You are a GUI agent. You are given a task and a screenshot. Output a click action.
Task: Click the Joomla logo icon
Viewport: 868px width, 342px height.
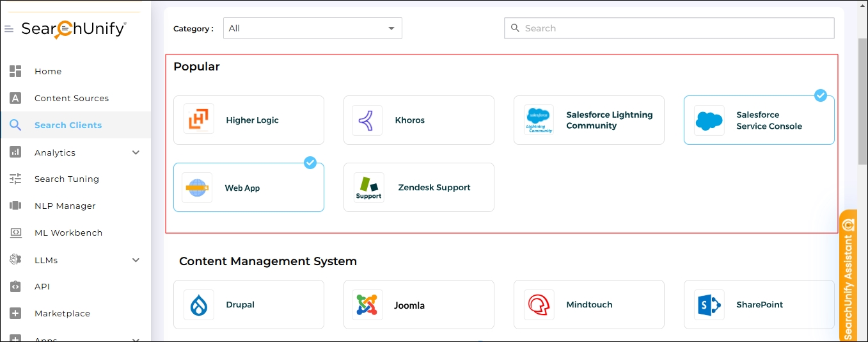click(367, 305)
